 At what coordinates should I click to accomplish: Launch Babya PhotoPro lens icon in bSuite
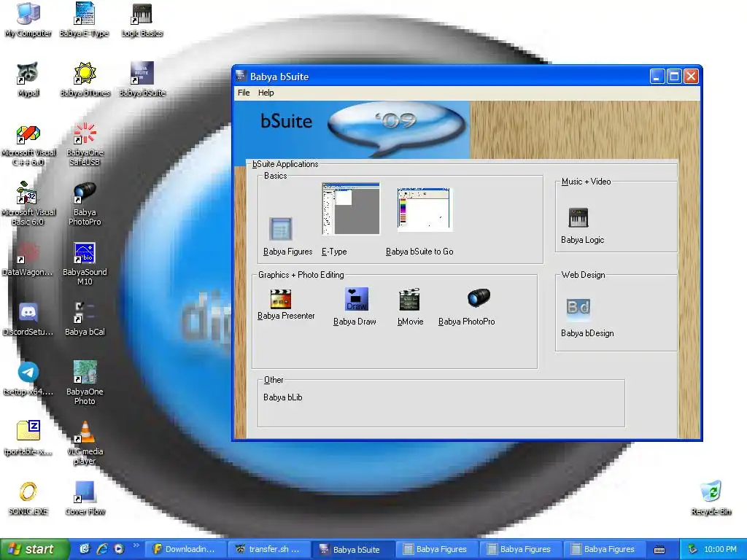coord(479,298)
